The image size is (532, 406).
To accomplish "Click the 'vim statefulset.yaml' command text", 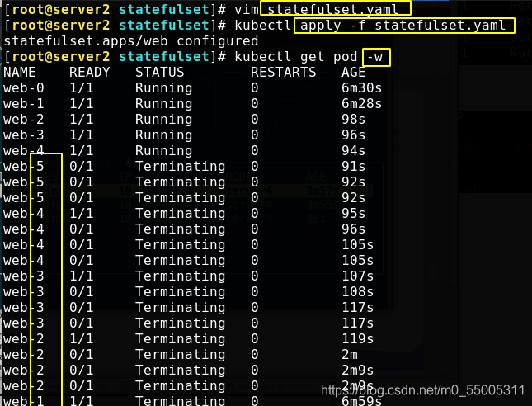I will click(316, 9).
